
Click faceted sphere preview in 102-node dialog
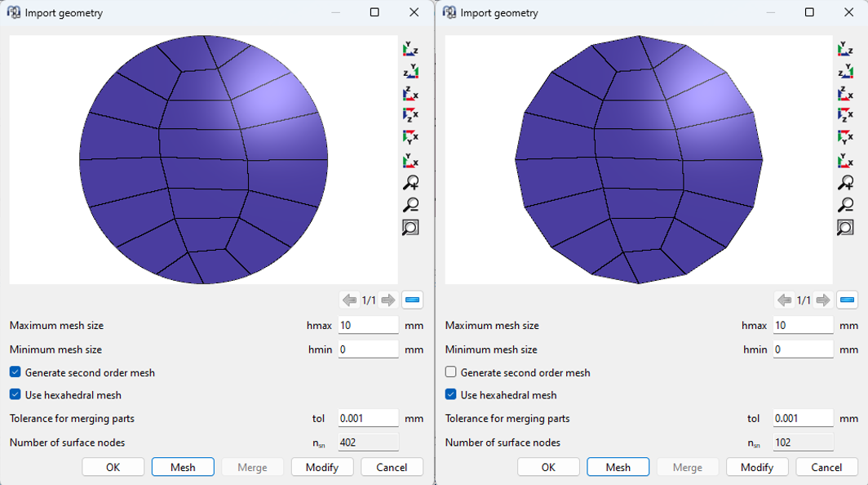click(639, 160)
